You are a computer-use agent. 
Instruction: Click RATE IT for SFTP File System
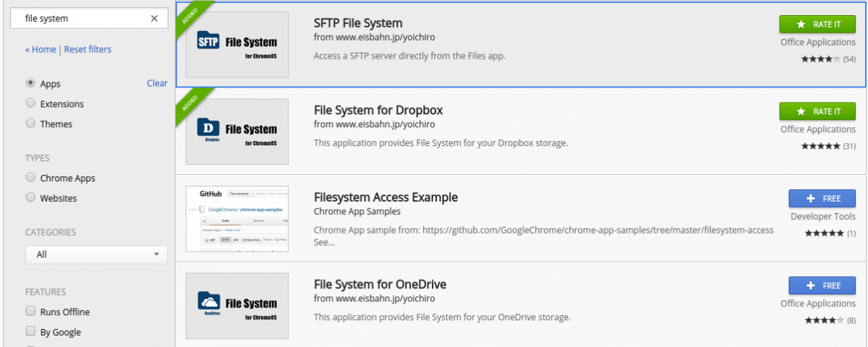point(817,24)
